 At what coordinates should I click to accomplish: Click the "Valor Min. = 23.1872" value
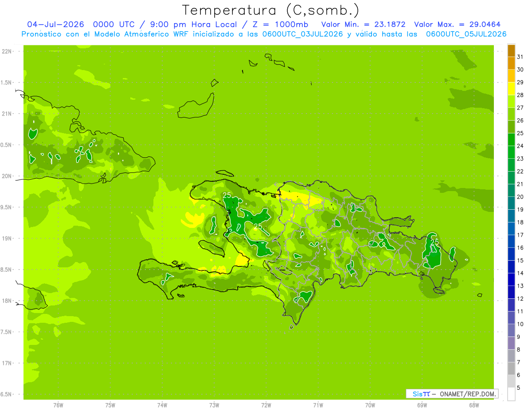363,24
